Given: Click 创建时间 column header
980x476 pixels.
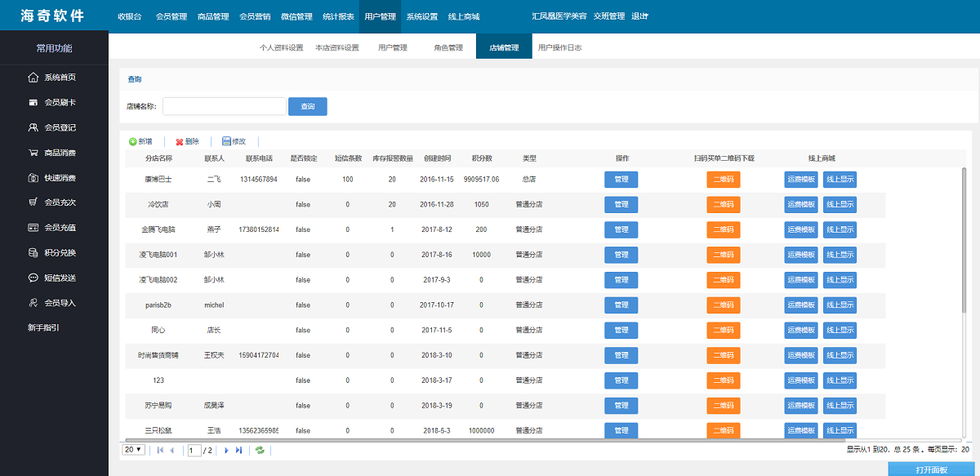Looking at the screenshot, I should coord(437,158).
